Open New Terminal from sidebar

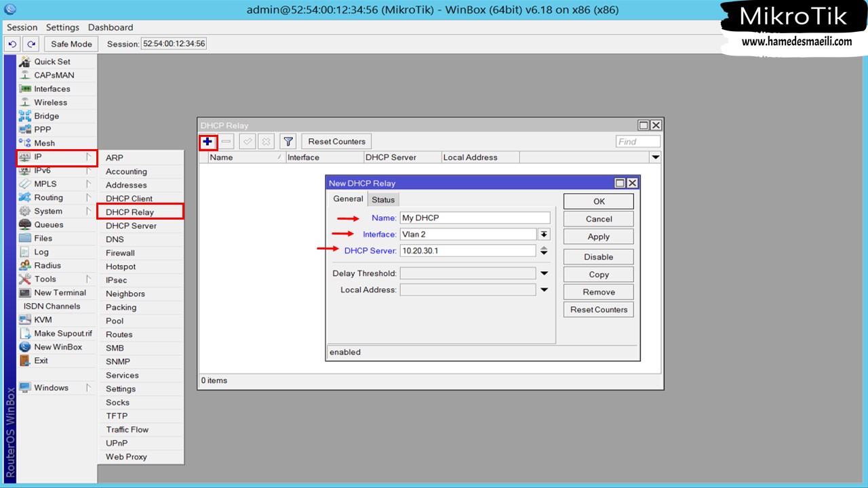point(57,292)
